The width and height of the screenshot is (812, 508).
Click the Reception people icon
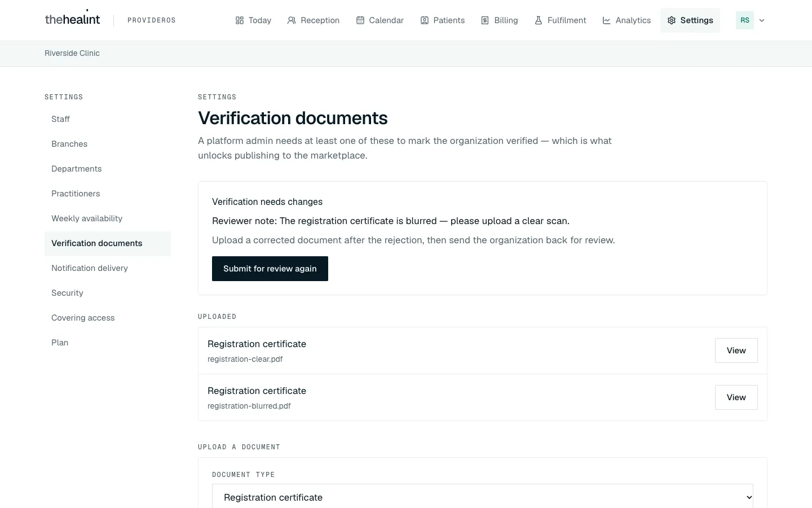[292, 20]
